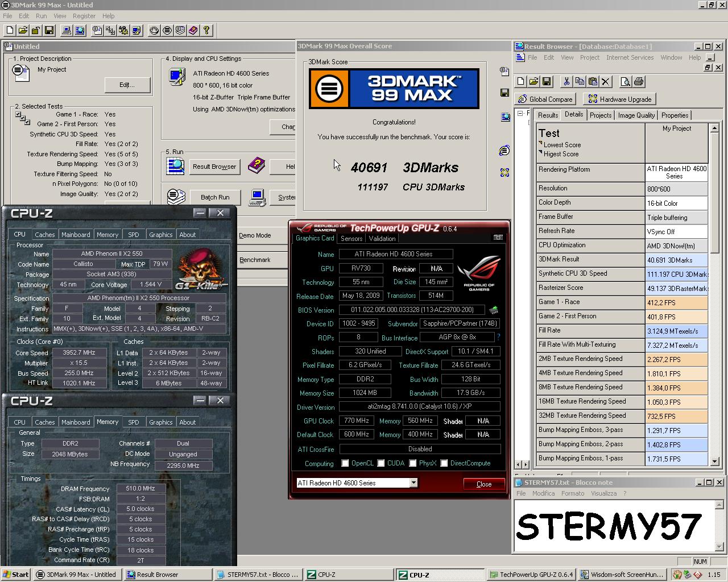Click the floppy save icon beside the score panel
Viewport: 728px width, 582px height.
pos(504,93)
